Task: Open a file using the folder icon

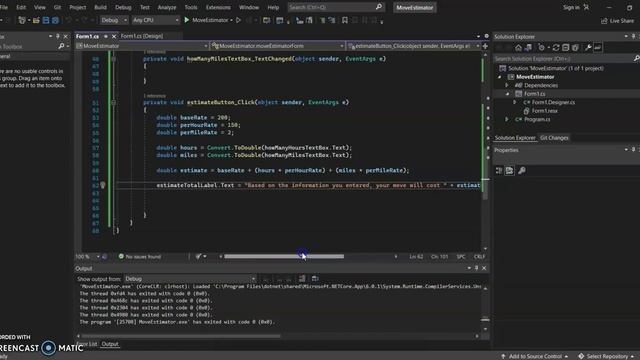Action: click(36, 20)
